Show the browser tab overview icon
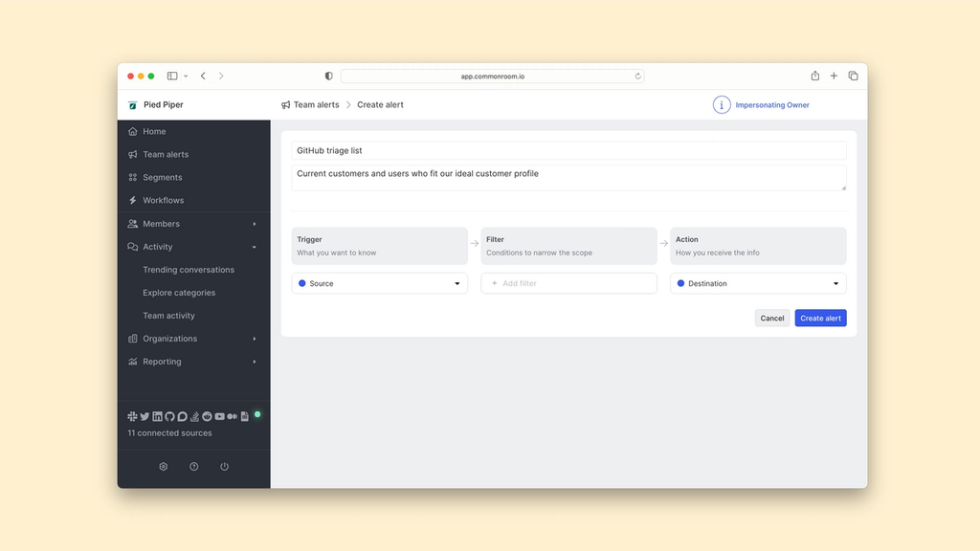Viewport: 980px width, 551px height. coord(853,76)
